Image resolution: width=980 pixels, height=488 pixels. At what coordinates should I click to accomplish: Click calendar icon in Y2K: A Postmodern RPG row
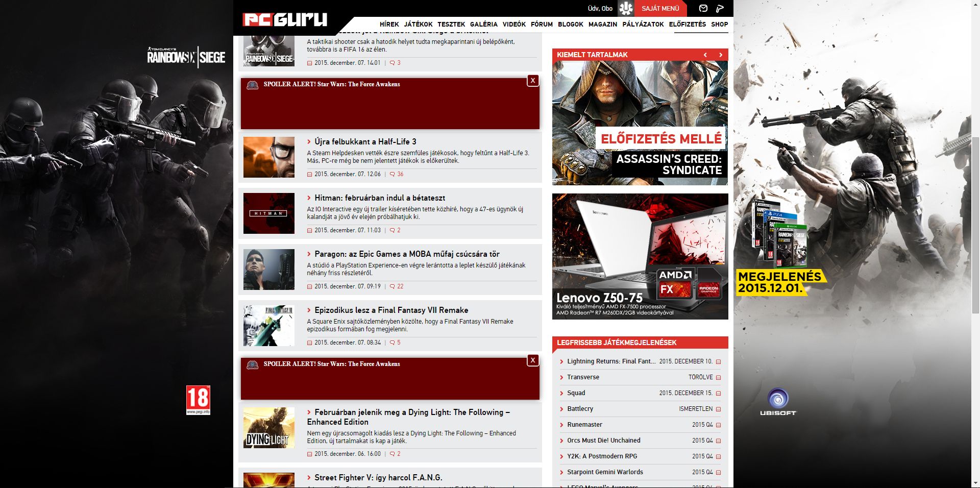718,457
